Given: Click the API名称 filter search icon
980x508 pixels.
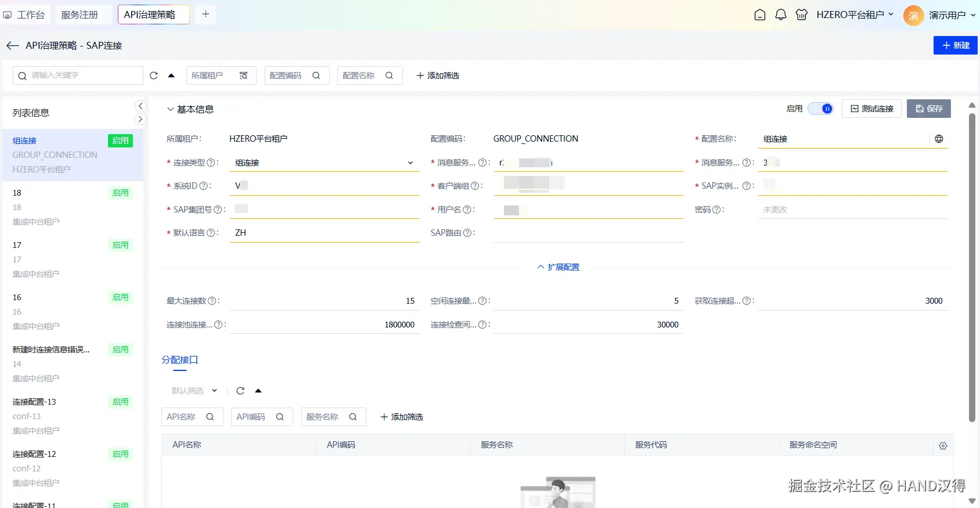Looking at the screenshot, I should [x=210, y=417].
